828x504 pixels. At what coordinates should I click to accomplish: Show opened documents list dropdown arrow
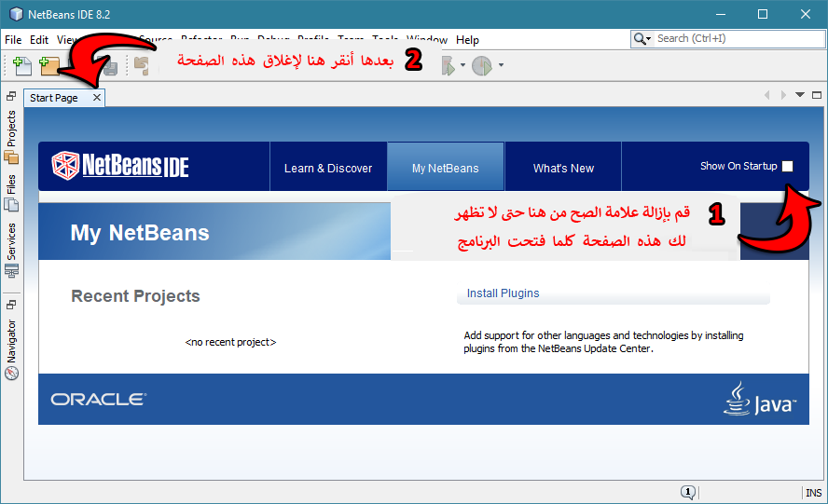[800, 95]
